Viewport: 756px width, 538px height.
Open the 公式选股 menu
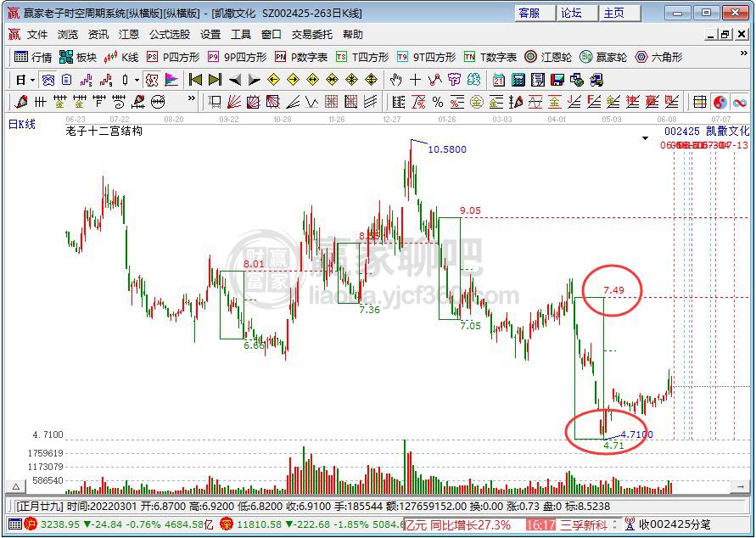(x=170, y=35)
